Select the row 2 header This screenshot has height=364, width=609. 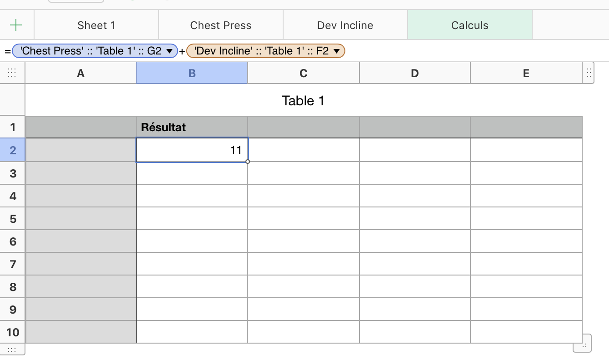[13, 150]
